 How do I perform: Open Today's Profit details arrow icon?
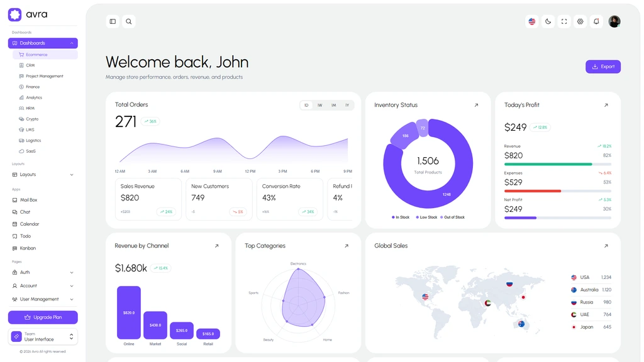(606, 105)
